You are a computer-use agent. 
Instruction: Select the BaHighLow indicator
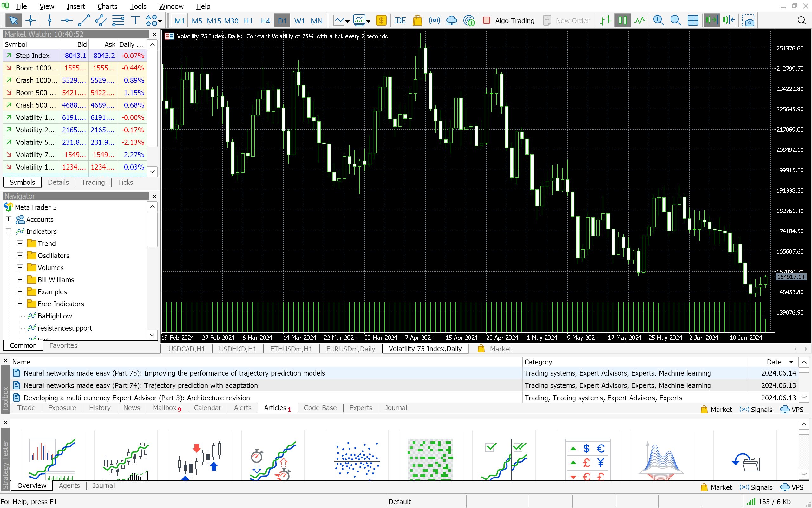(x=55, y=316)
